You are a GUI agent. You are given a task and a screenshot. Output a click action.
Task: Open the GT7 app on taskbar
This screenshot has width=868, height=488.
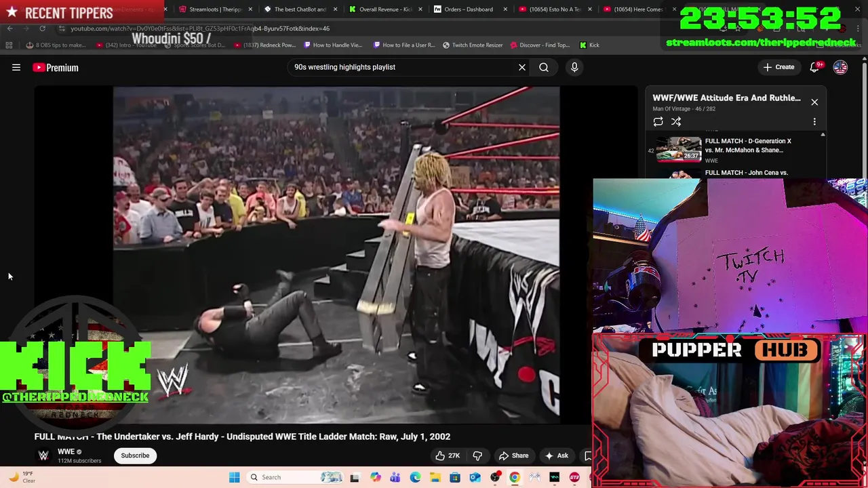coord(574,477)
